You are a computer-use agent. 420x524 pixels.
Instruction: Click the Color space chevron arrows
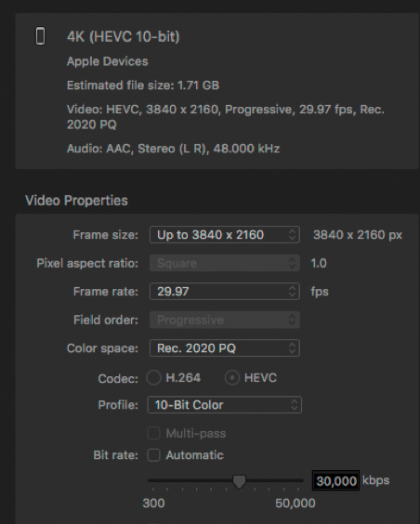[x=292, y=348]
